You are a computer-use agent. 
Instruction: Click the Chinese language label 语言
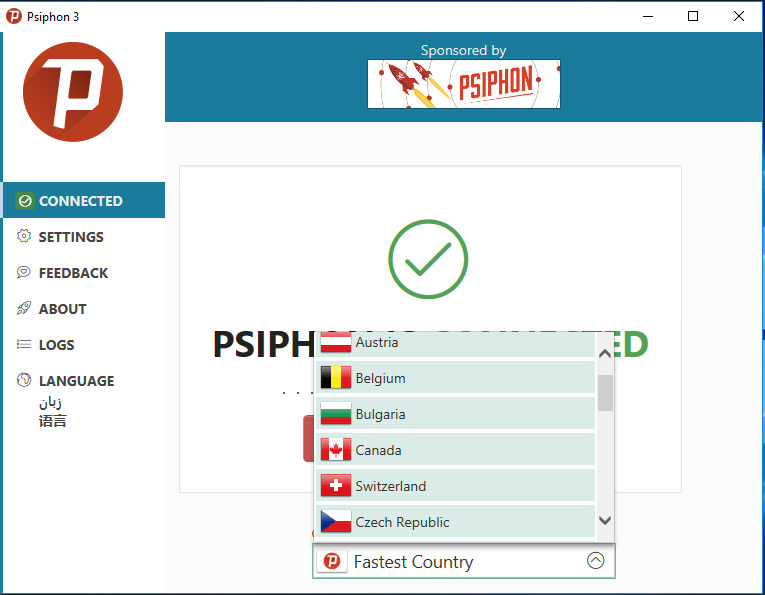52,421
